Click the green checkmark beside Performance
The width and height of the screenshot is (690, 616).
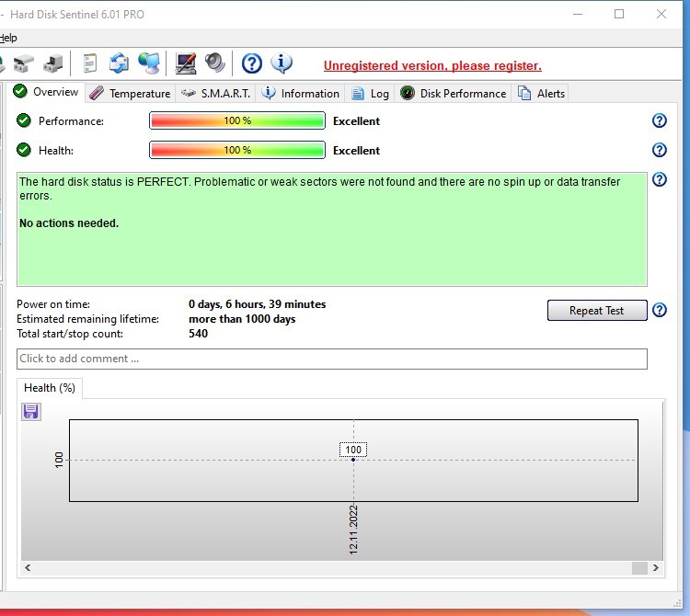pyautogui.click(x=24, y=120)
